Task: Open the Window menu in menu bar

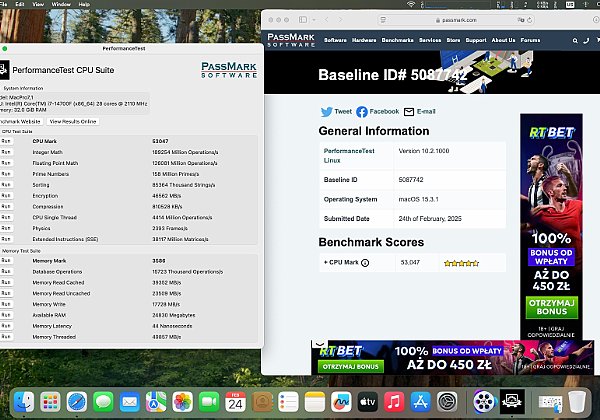Action: tap(61, 4)
